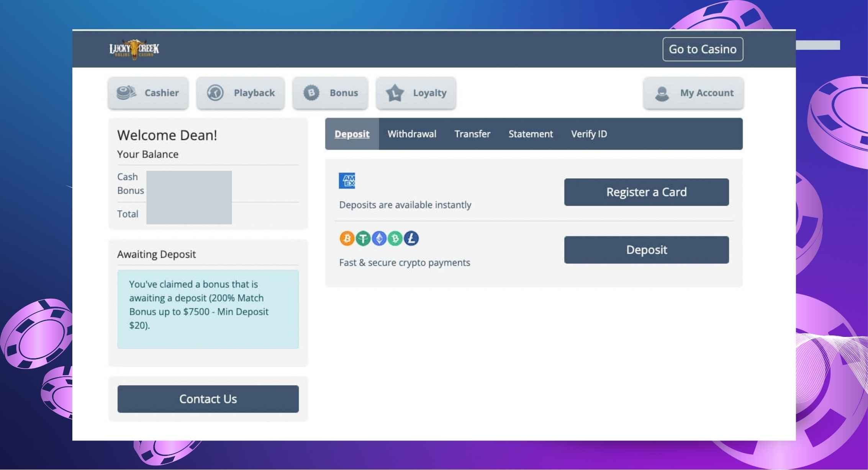Click the crypto Deposit button
The width and height of the screenshot is (868, 470).
647,250
